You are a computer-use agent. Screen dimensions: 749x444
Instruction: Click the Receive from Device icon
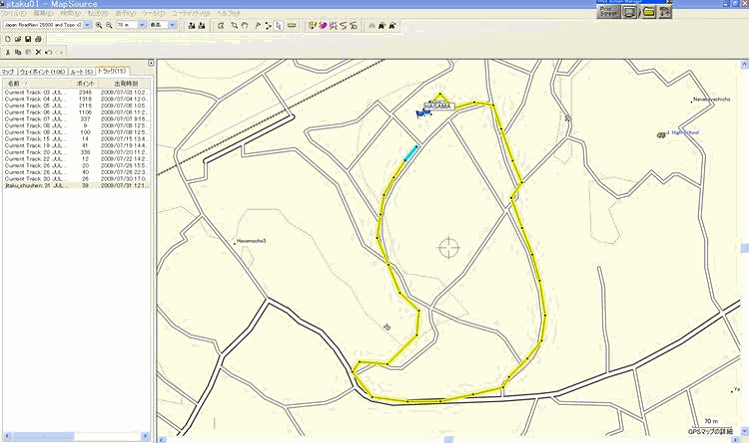click(x=202, y=25)
